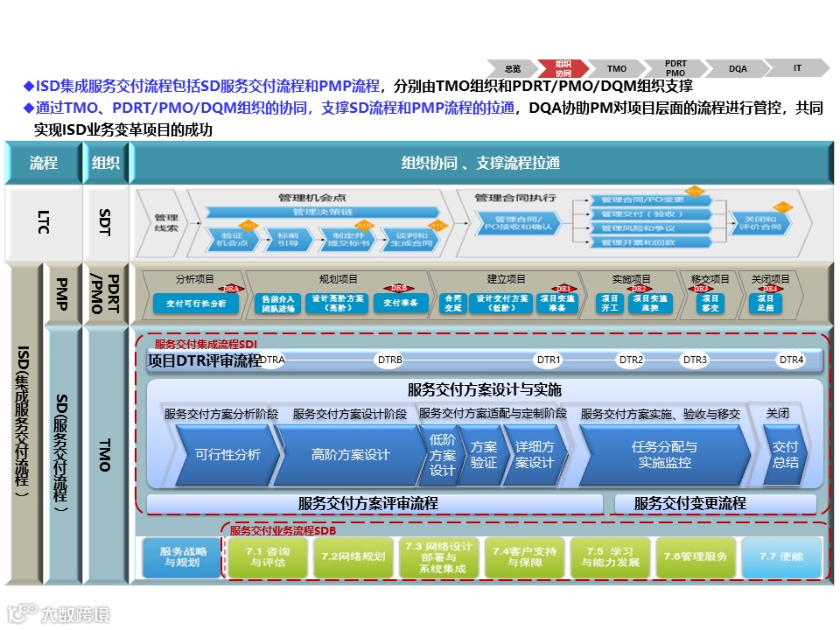Open the PDRT PMO navigation tab
This screenshot has width=840, height=630.
coord(675,68)
